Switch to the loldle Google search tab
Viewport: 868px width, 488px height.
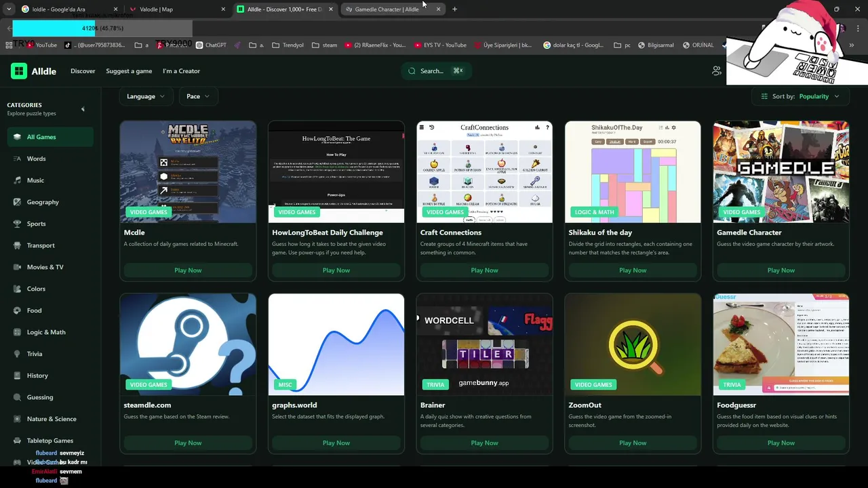tap(70, 9)
